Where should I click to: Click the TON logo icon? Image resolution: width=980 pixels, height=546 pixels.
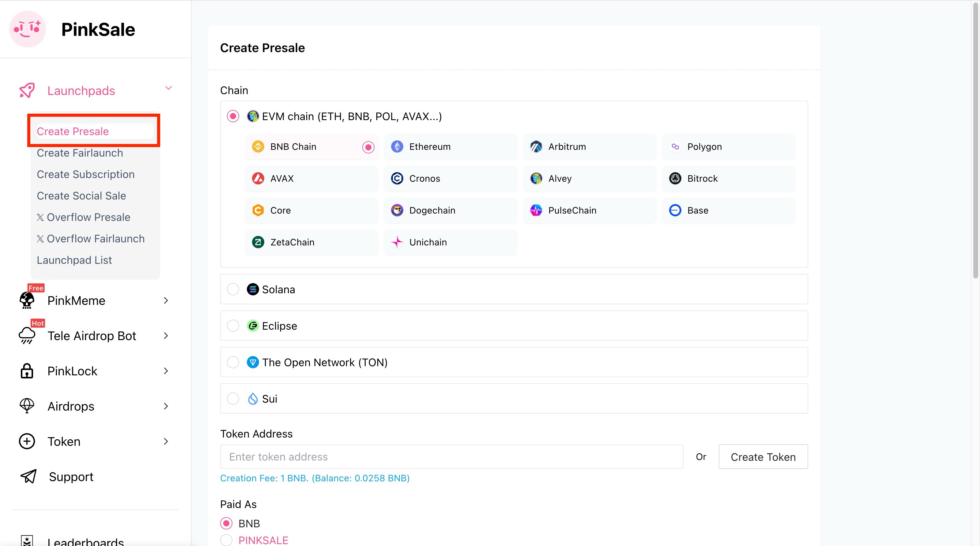point(253,362)
